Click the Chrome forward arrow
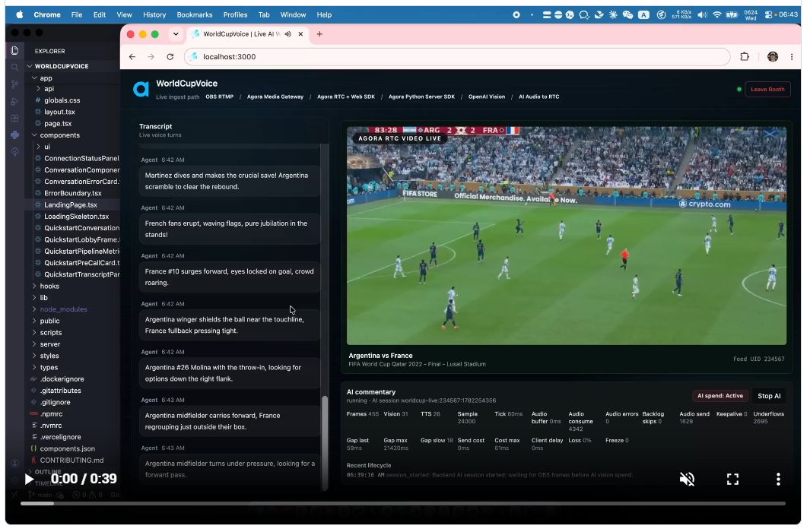Screen dimensions: 810x532 151,57
